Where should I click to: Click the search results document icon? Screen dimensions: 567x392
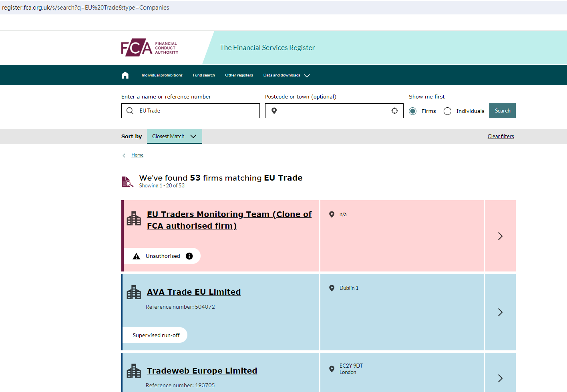[127, 182]
